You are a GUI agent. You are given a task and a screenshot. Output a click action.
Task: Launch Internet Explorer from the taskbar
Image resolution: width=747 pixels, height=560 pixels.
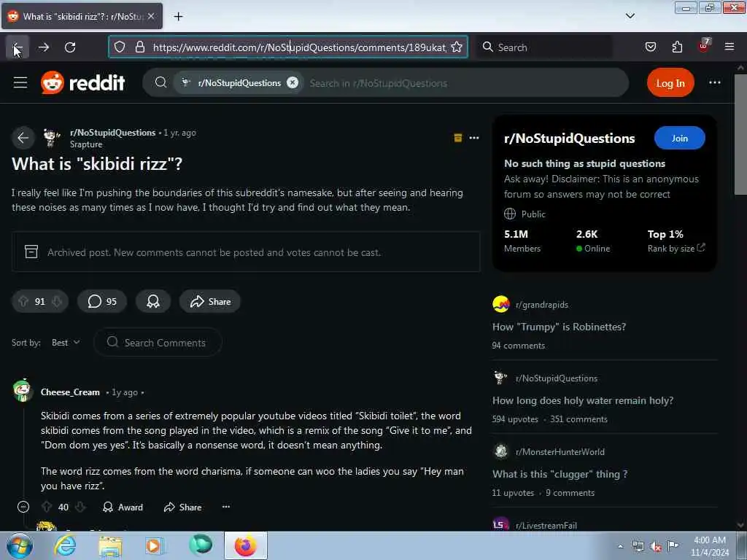click(65, 545)
